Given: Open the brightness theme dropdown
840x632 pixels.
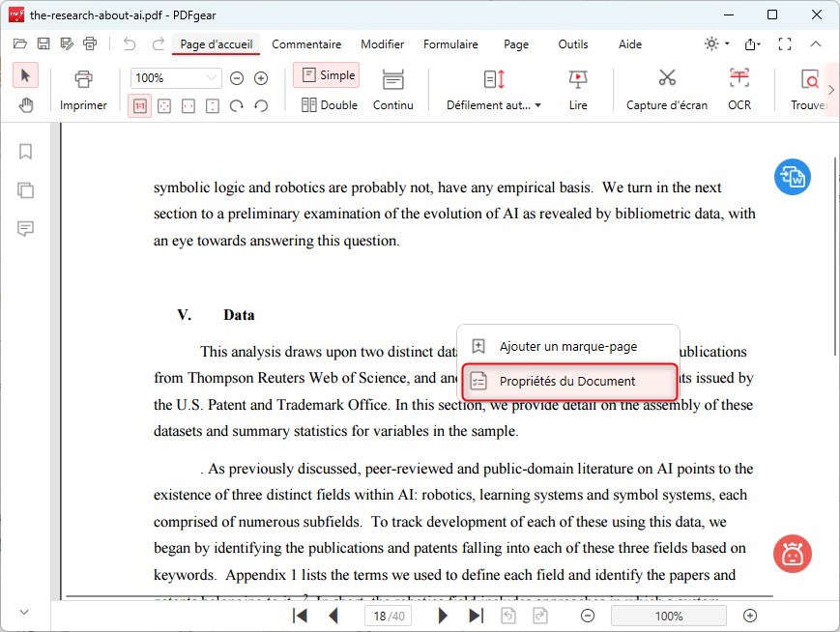Looking at the screenshot, I should (717, 43).
